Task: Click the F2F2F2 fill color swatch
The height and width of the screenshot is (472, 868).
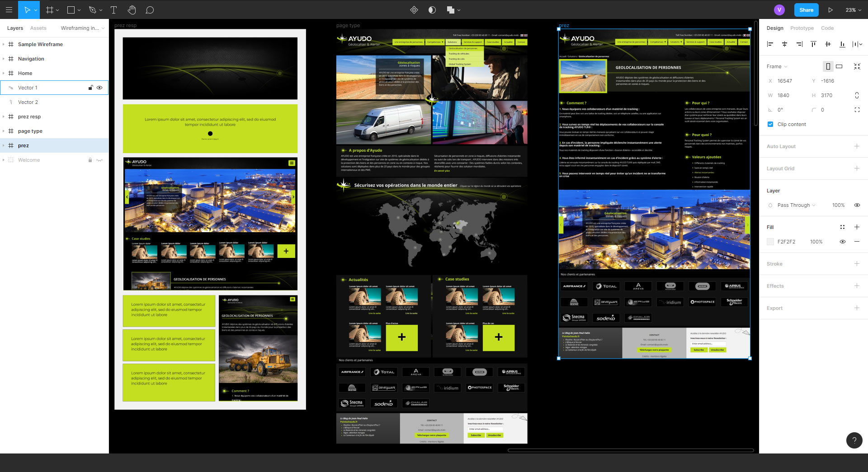Action: (x=770, y=242)
